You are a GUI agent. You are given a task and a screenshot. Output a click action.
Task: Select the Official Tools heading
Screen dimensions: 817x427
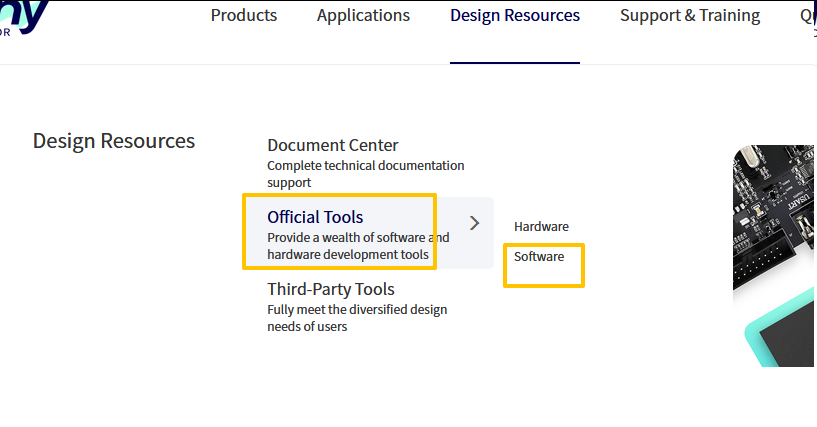[315, 217]
